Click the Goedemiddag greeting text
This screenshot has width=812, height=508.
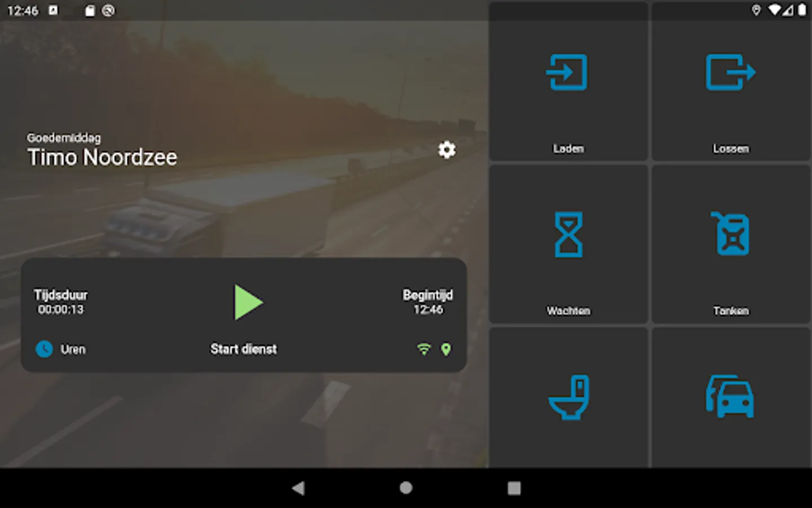pyautogui.click(x=64, y=138)
